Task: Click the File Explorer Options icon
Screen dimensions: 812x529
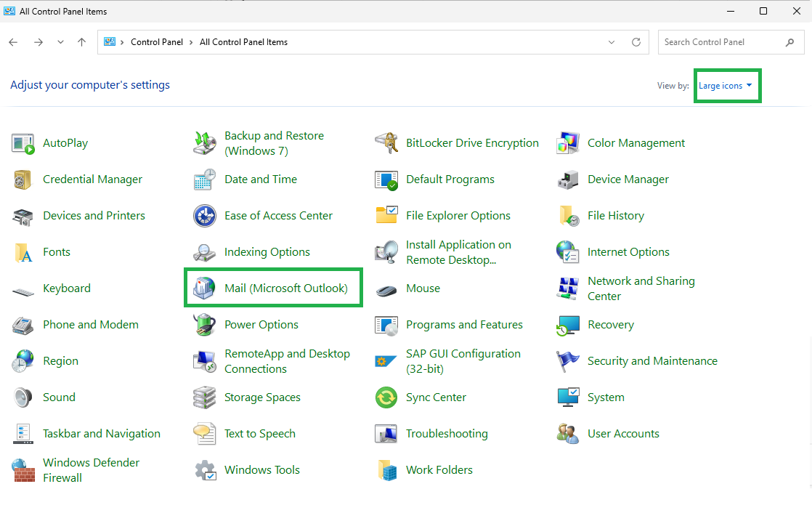Action: click(386, 215)
